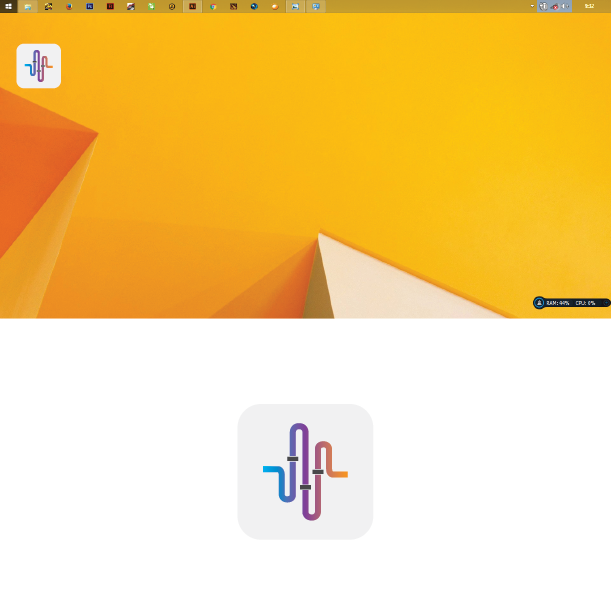Viewport: 611px width, 609px height.
Task: Open the system tray volume control
Action: click(x=564, y=6)
